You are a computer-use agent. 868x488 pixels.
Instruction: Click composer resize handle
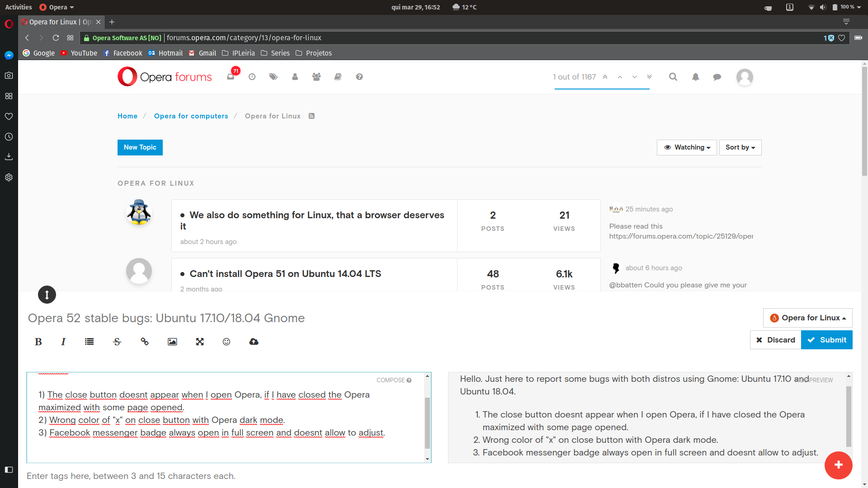(47, 295)
